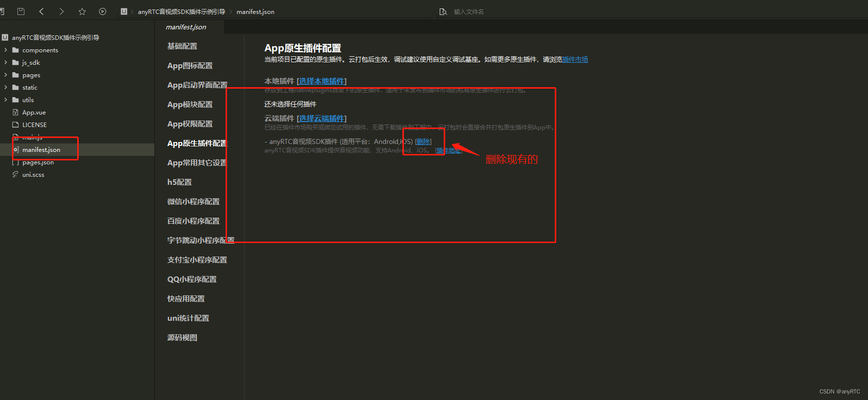Expand the pages folder chevron
This screenshot has height=400, width=868.
[5, 75]
